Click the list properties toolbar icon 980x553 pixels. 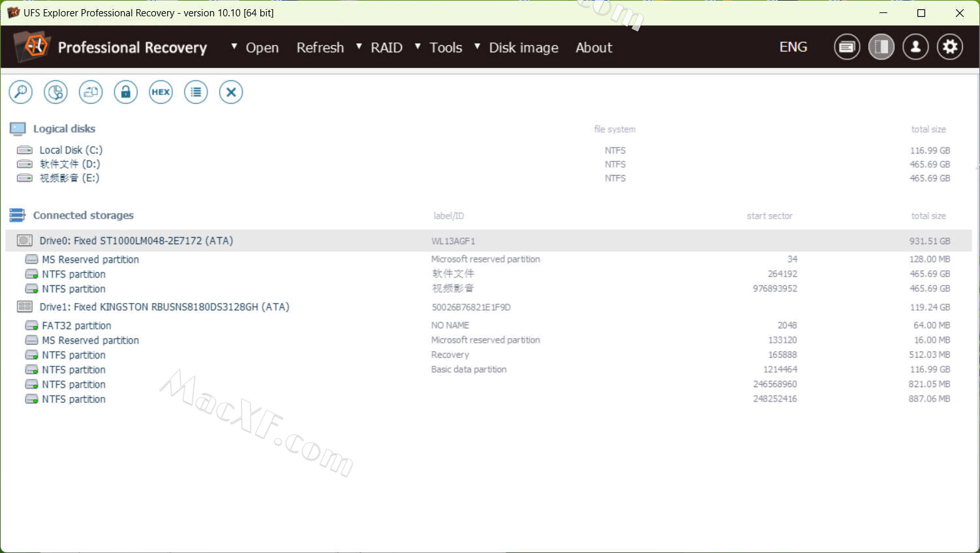click(196, 92)
